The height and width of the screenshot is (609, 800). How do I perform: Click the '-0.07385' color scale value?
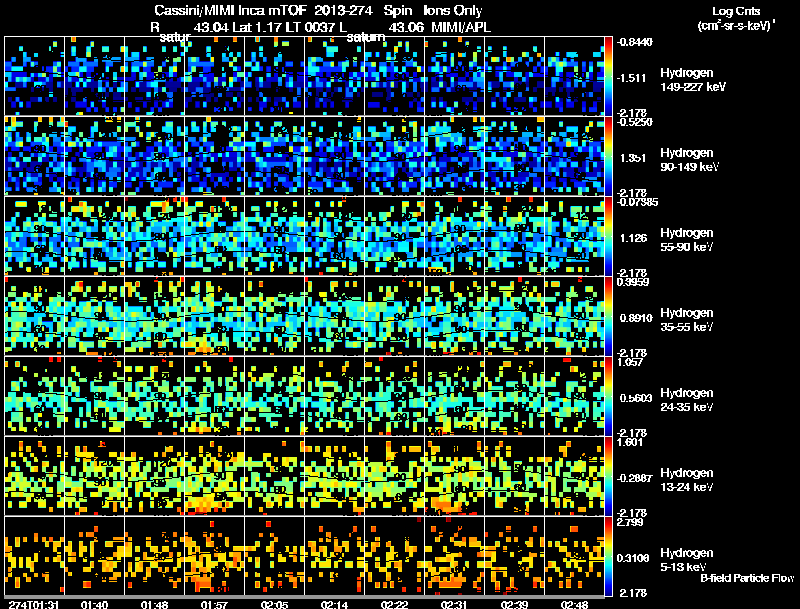pos(637,202)
